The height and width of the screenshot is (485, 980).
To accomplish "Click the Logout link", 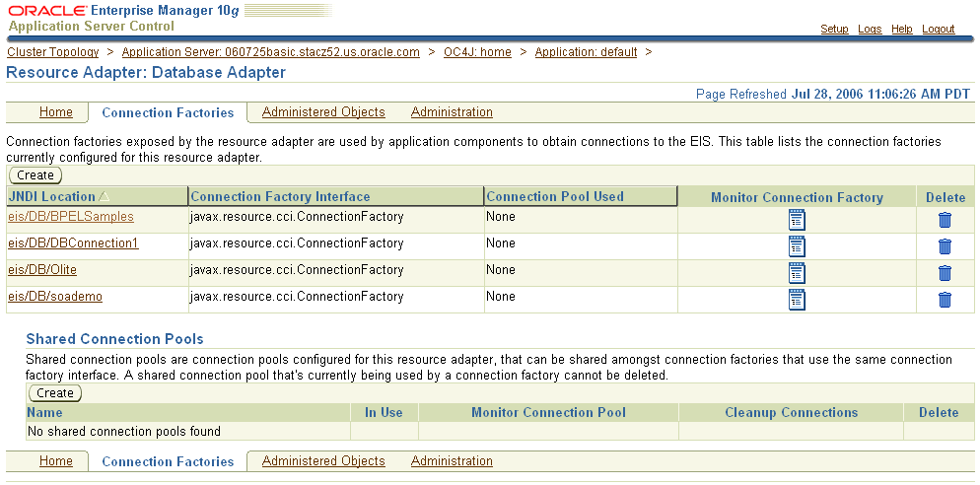I will coord(939,29).
